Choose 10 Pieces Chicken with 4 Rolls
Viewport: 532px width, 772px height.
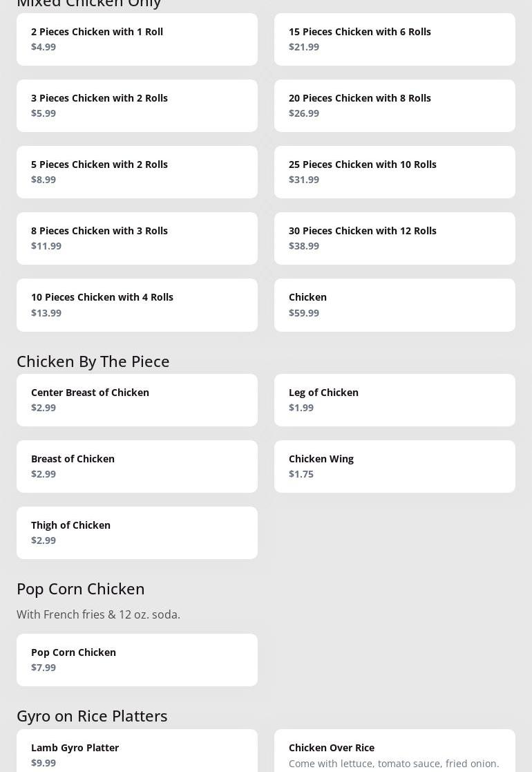(x=137, y=305)
